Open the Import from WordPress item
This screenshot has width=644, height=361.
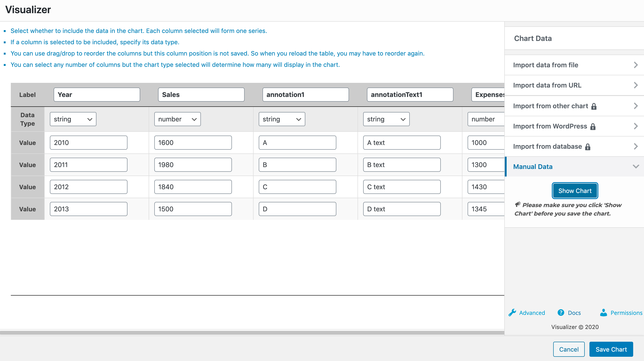pyautogui.click(x=550, y=126)
